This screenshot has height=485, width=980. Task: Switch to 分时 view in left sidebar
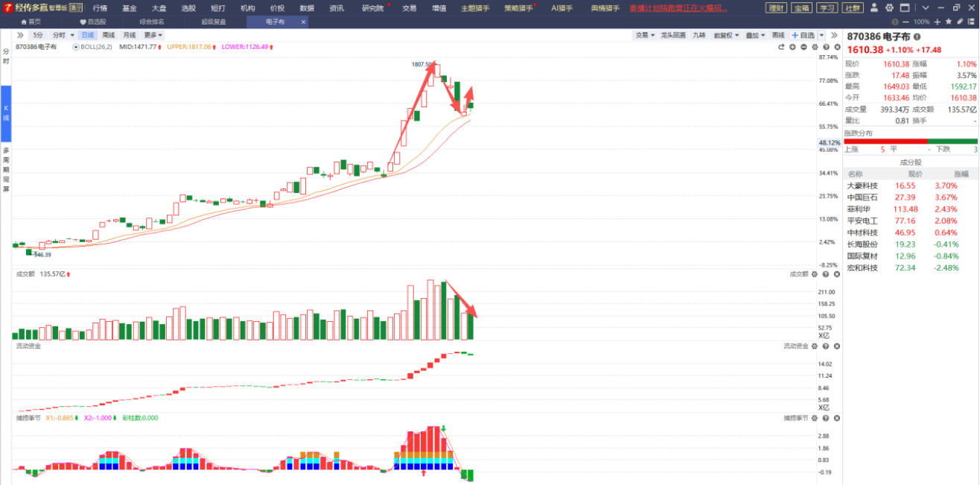coord(6,55)
